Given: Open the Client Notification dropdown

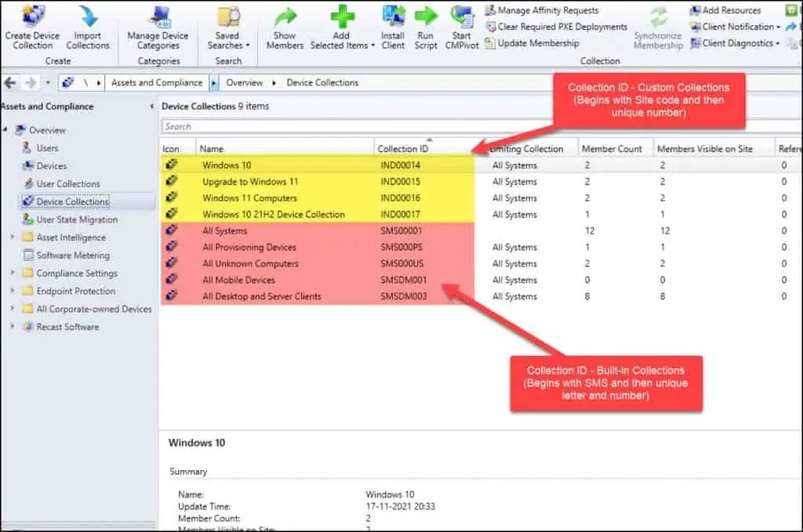Looking at the screenshot, I should [735, 26].
